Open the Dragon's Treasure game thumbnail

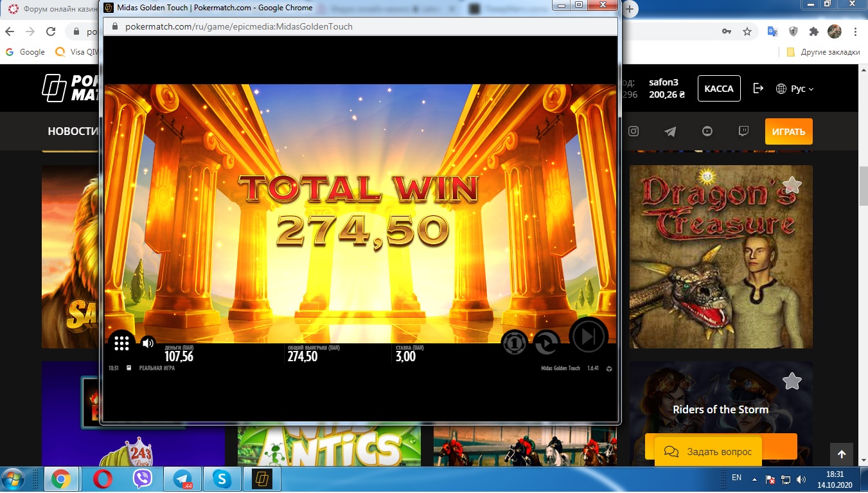click(x=721, y=256)
